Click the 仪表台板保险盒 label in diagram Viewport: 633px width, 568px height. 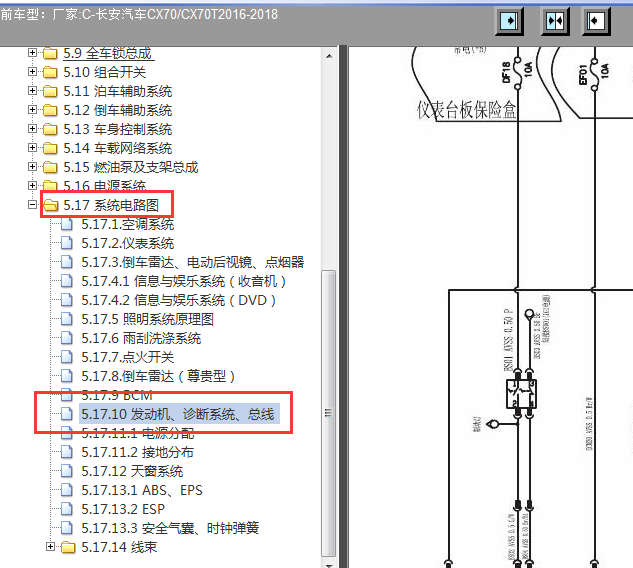[x=466, y=110]
